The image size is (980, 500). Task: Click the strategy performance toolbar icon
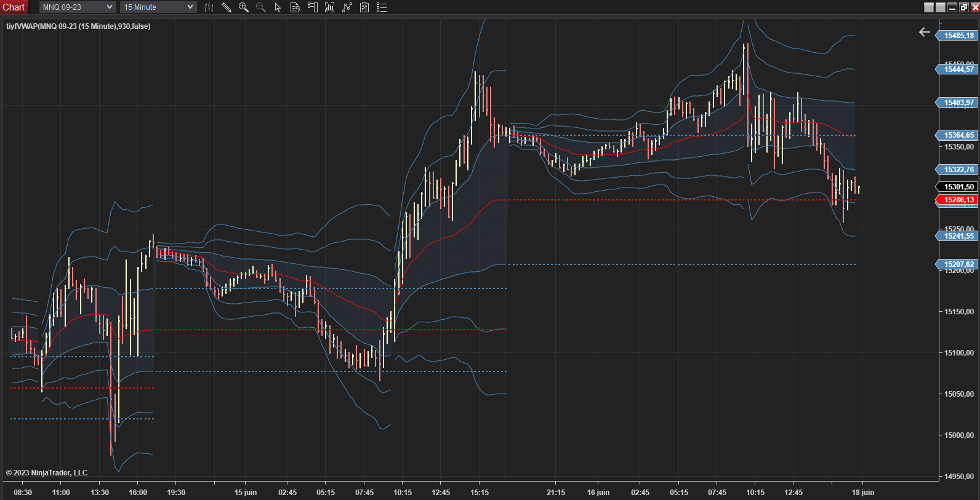coord(364,7)
